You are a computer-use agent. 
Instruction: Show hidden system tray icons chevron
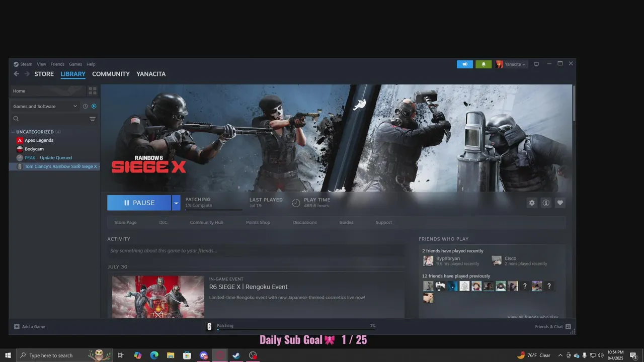[560, 355]
